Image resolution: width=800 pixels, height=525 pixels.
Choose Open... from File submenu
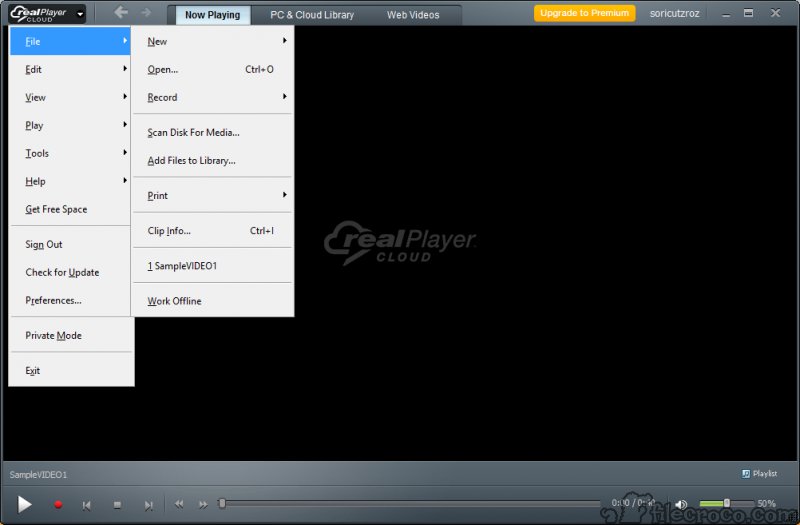coord(213,69)
